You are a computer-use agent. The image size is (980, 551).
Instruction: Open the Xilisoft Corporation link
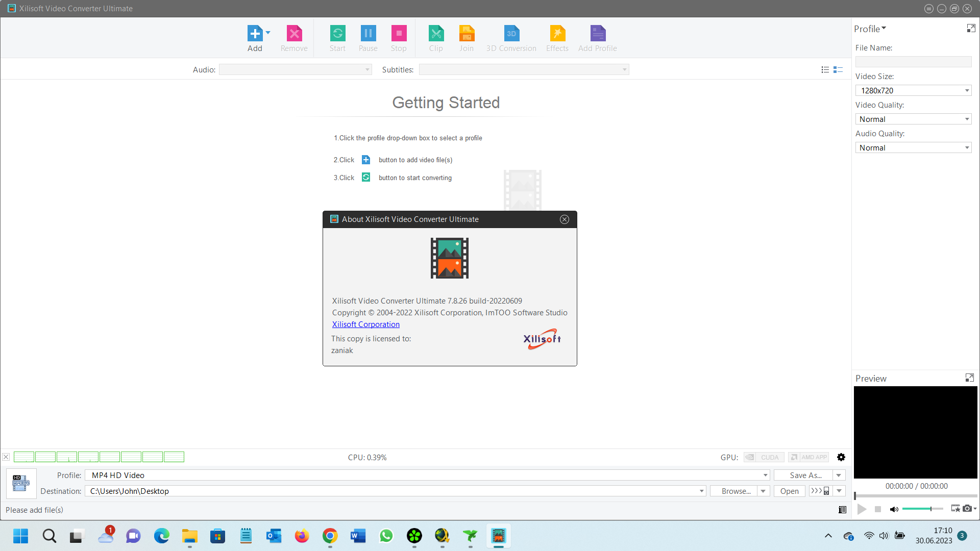click(x=365, y=324)
